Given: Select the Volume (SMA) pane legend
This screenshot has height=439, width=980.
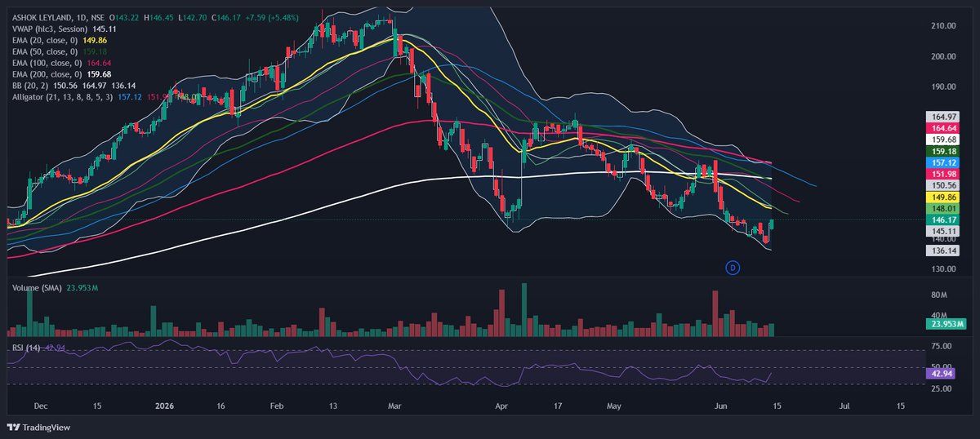Looking at the screenshot, I should point(54,288).
